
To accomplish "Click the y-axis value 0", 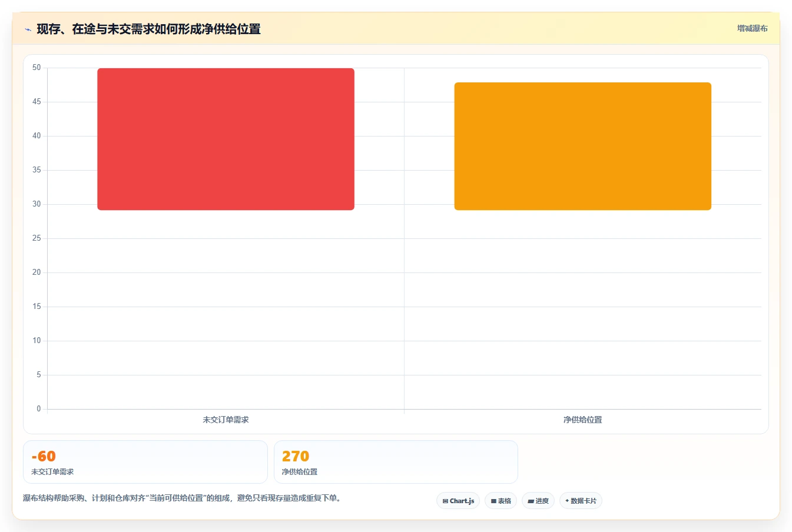I will pyautogui.click(x=39, y=409).
